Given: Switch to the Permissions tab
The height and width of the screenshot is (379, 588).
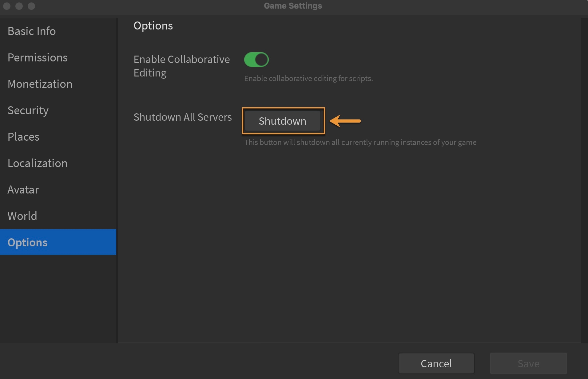Looking at the screenshot, I should (38, 57).
